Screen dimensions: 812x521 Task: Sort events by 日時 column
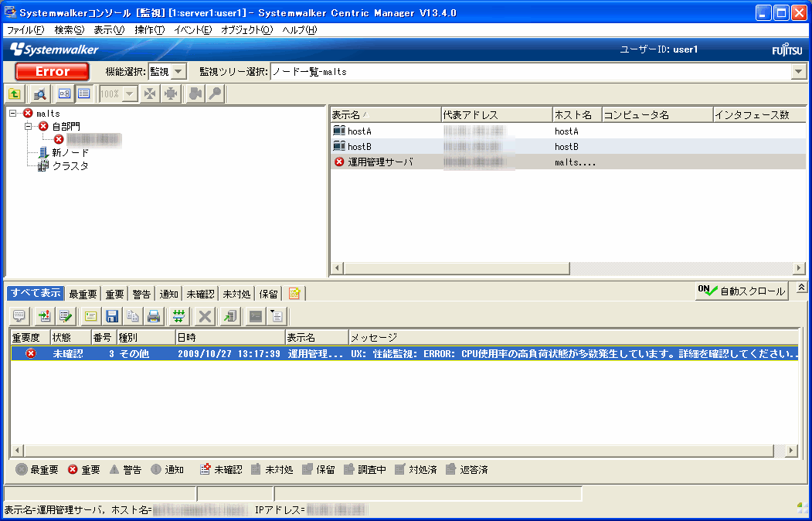coord(230,338)
